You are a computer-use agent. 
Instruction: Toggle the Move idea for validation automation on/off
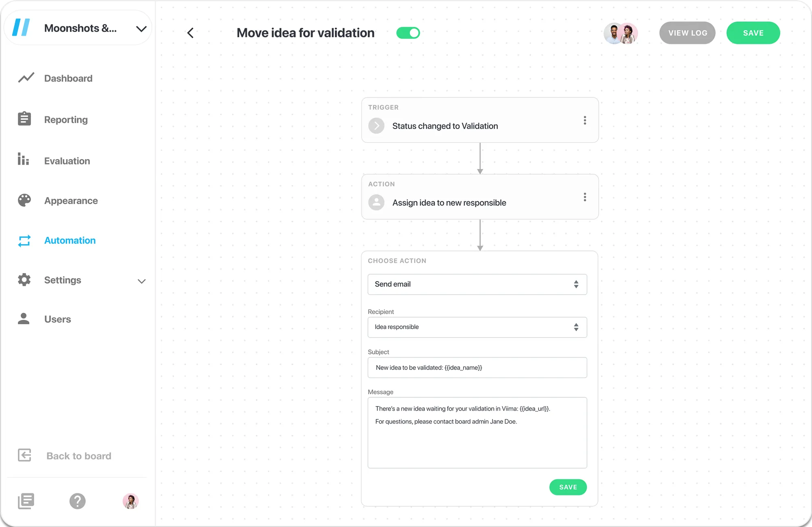(x=409, y=32)
